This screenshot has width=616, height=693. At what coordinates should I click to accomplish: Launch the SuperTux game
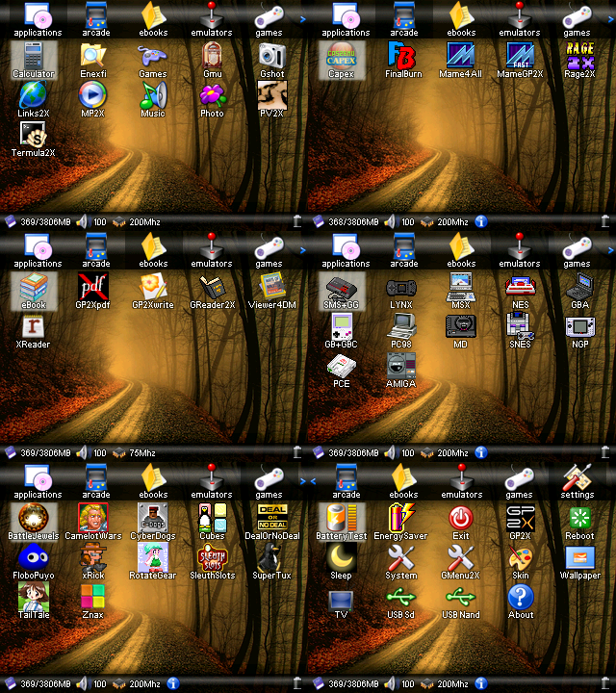272,561
